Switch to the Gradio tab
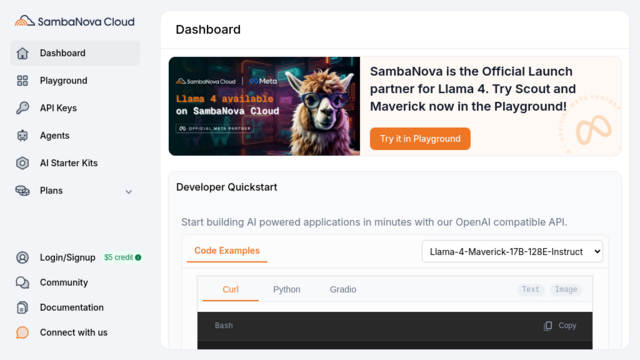Screen dimensions: 640x360 tap(343, 289)
